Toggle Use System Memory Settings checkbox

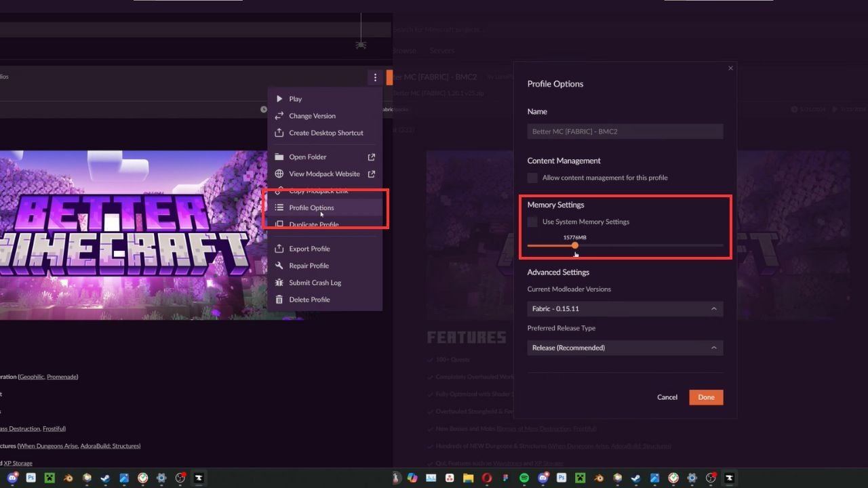(x=532, y=222)
